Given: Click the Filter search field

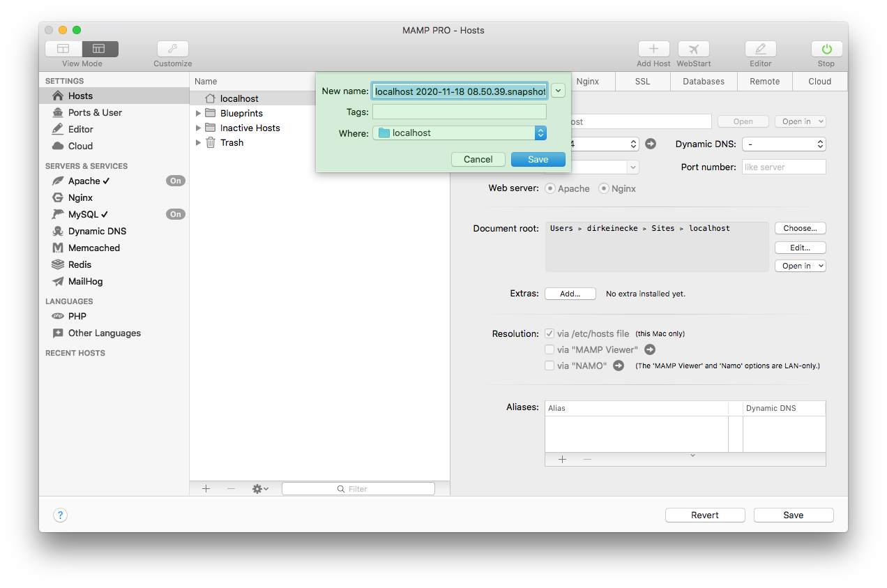Looking at the screenshot, I should (358, 488).
